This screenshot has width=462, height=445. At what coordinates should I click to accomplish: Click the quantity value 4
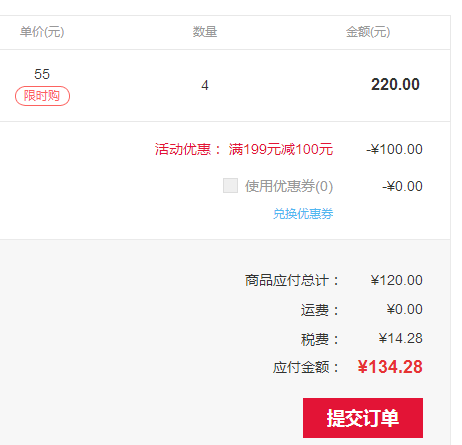point(205,85)
